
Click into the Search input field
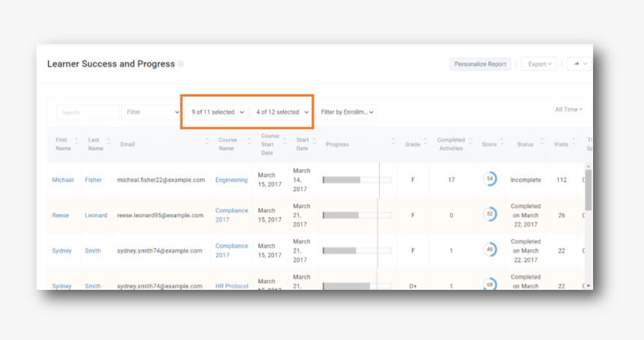tap(88, 112)
